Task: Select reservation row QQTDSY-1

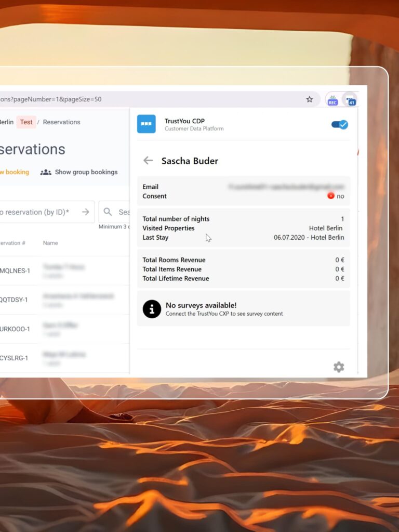Action: (64, 300)
